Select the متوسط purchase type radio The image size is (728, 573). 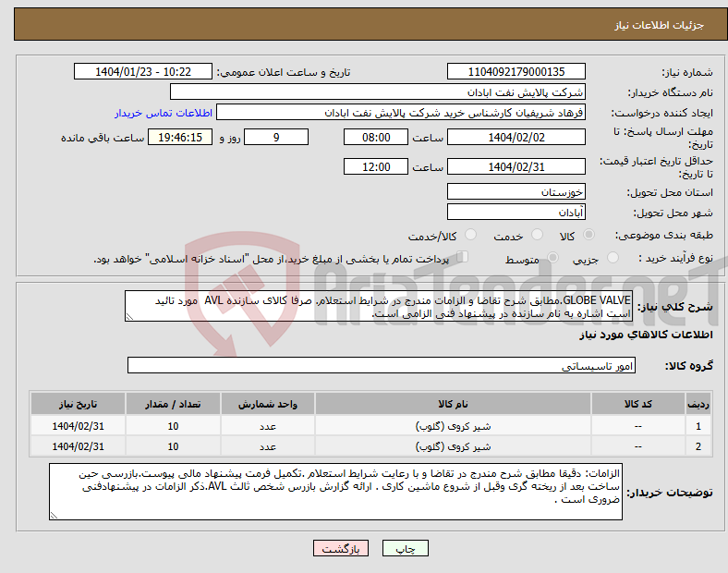coord(552,257)
